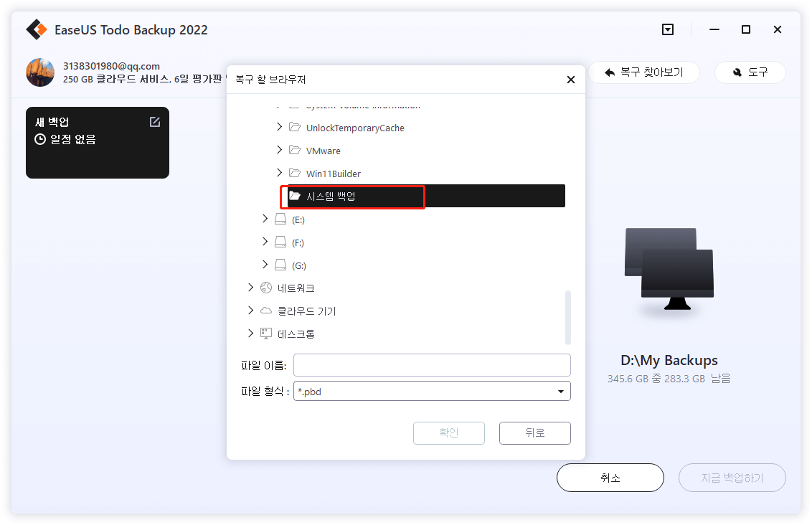Open the user profile avatar
The image size is (812, 525).
[39, 72]
